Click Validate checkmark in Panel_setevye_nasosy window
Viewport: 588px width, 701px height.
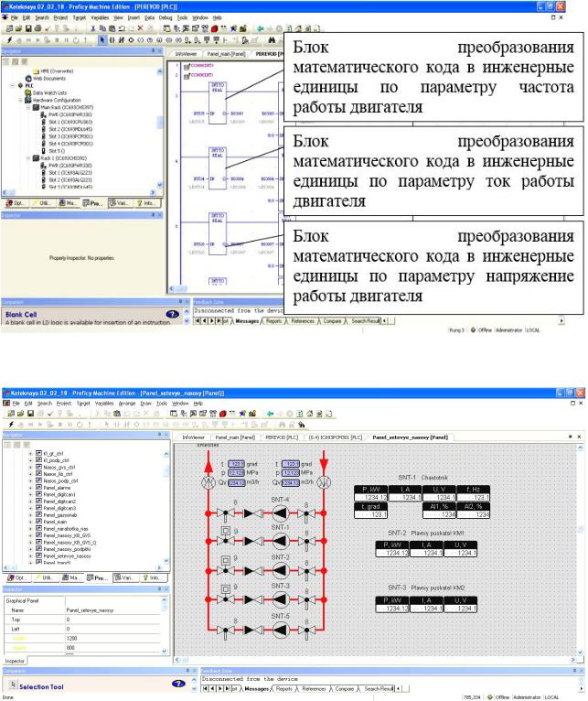click(x=49, y=414)
